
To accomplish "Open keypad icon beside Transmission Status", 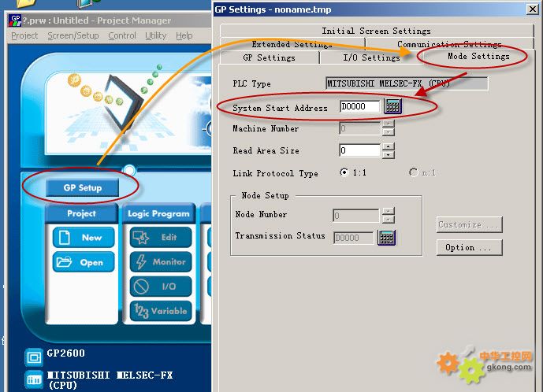I will coord(386,238).
